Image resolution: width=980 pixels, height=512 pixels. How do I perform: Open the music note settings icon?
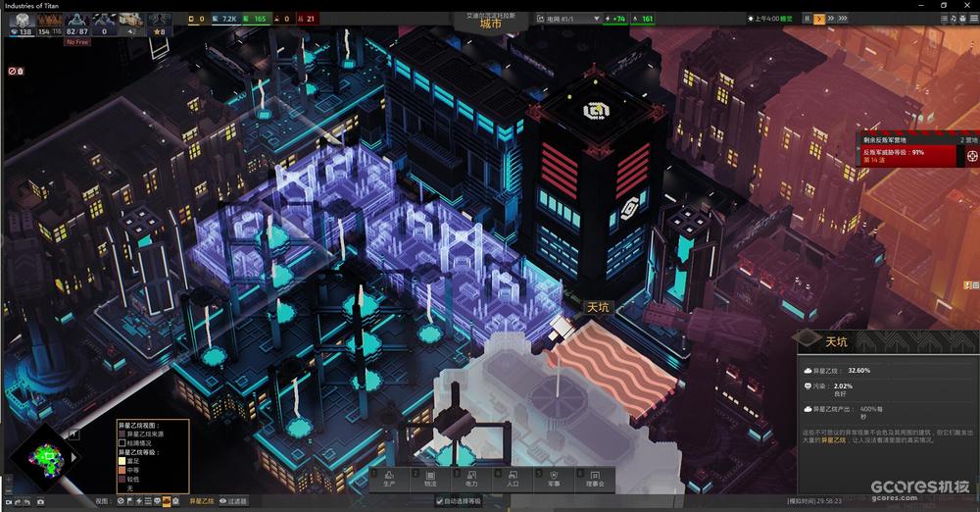pyautogui.click(x=954, y=19)
